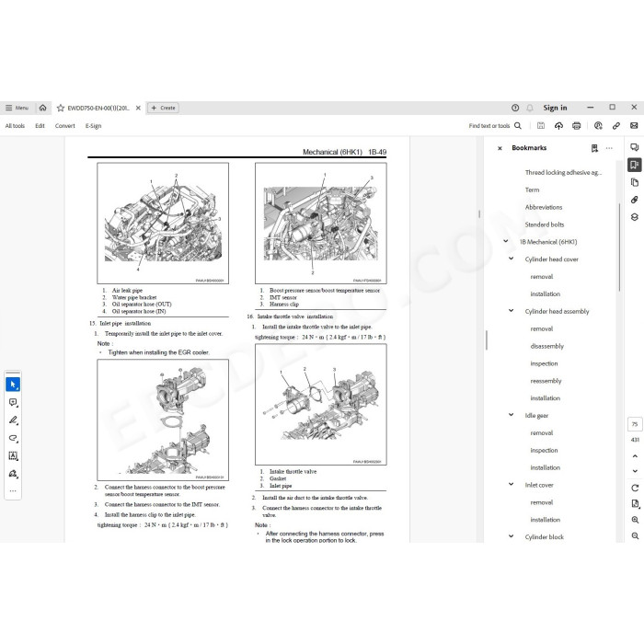This screenshot has width=644, height=644.
Task: Open the attachments paperclip icon
Action: tap(635, 200)
